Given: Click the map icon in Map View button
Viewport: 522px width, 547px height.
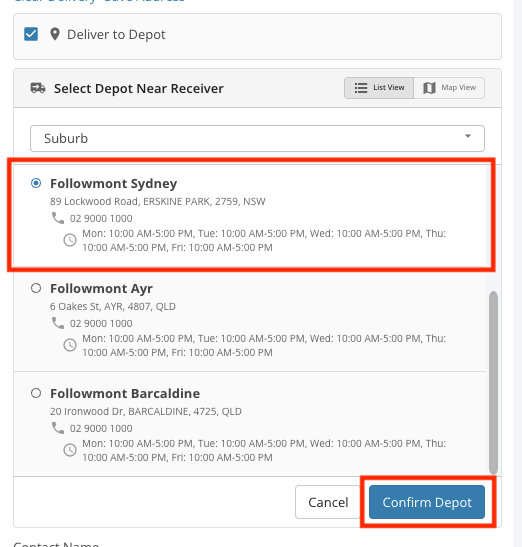Looking at the screenshot, I should [429, 88].
